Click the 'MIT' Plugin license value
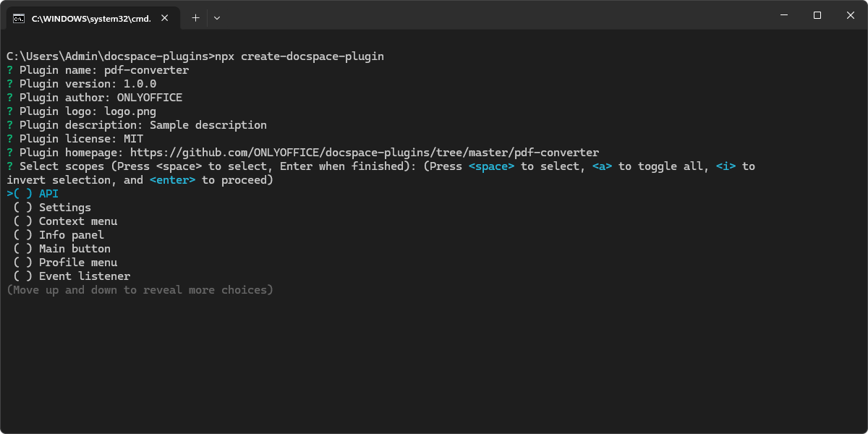The width and height of the screenshot is (868, 434). (x=134, y=139)
